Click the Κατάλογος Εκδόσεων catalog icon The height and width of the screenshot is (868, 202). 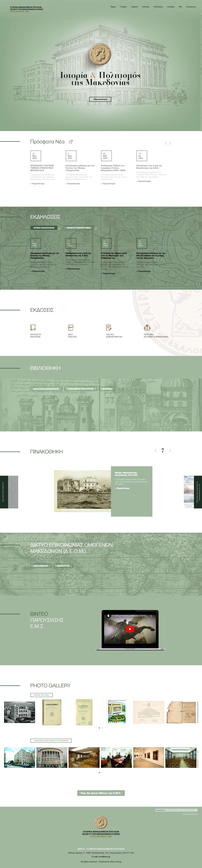point(33,327)
